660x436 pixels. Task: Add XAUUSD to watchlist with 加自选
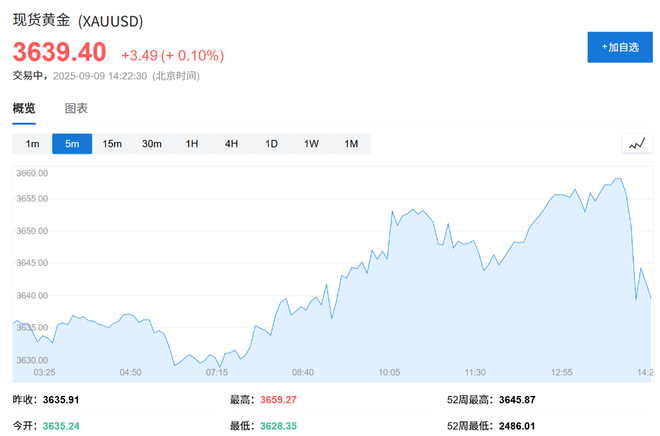coord(619,47)
